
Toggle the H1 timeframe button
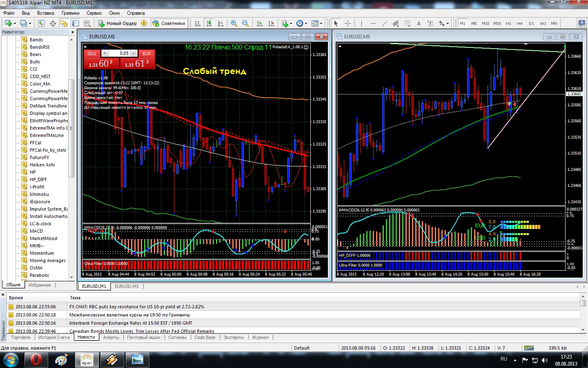[508, 23]
